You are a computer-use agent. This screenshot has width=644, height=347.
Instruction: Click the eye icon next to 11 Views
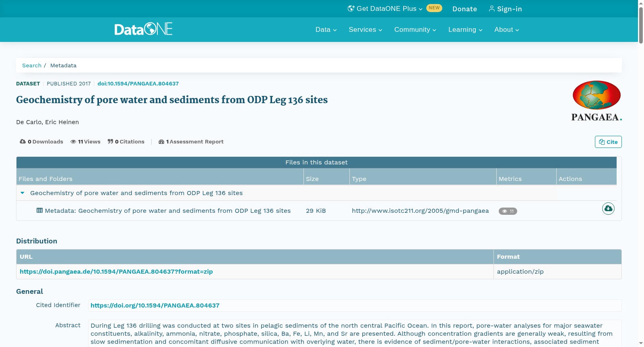[x=73, y=141]
